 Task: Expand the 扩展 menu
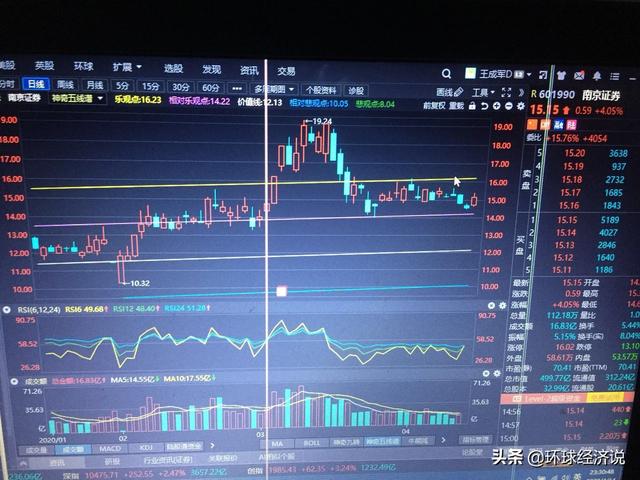coord(127,67)
